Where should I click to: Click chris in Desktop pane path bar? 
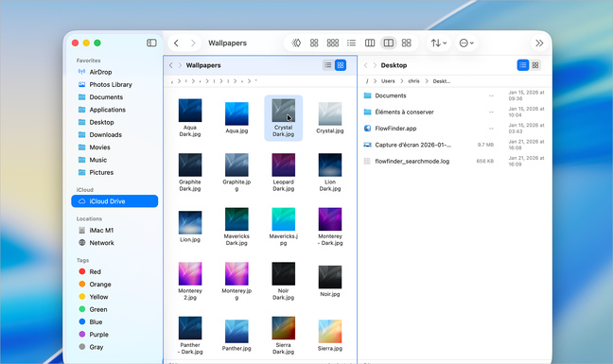pyautogui.click(x=413, y=81)
